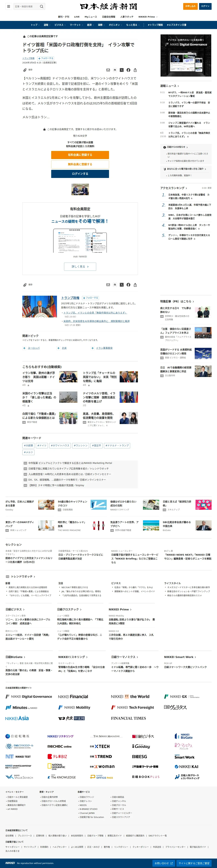Viewport: 217px width, 868px height.
Task: Click the email icon below the Ask! NIKKEI box
Action: tap(108, 285)
